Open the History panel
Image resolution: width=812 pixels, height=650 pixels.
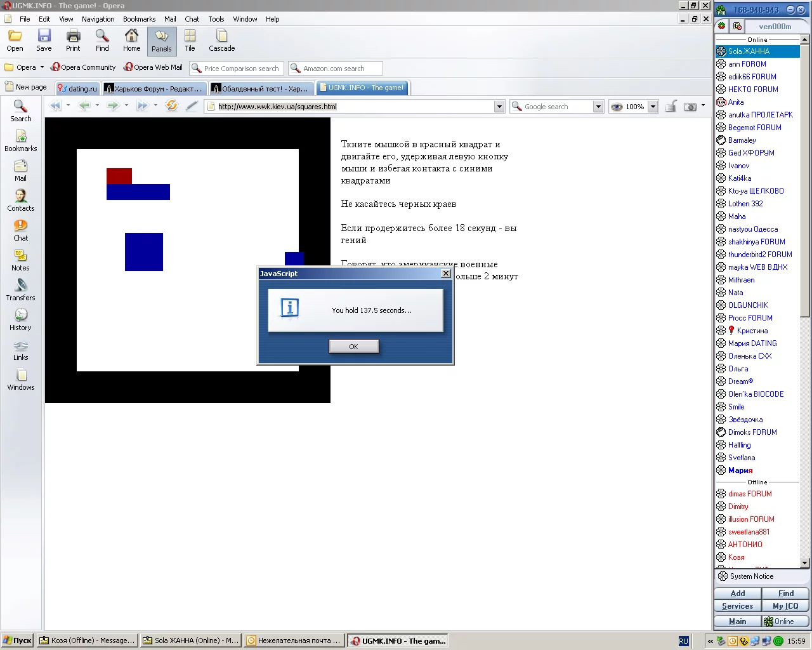(x=21, y=320)
